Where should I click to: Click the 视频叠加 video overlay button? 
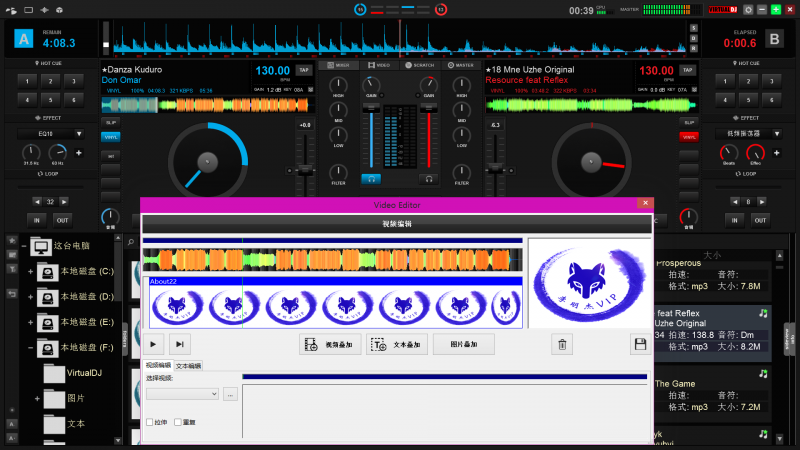[329, 344]
